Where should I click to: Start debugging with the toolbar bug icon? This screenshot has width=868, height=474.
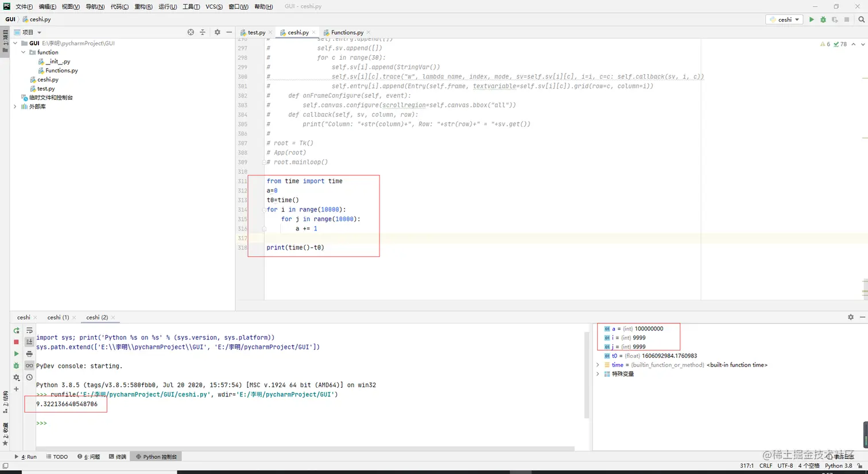tap(823, 20)
